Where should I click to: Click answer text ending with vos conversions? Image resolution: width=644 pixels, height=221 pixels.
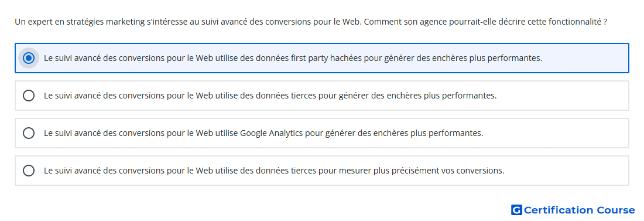(x=274, y=171)
